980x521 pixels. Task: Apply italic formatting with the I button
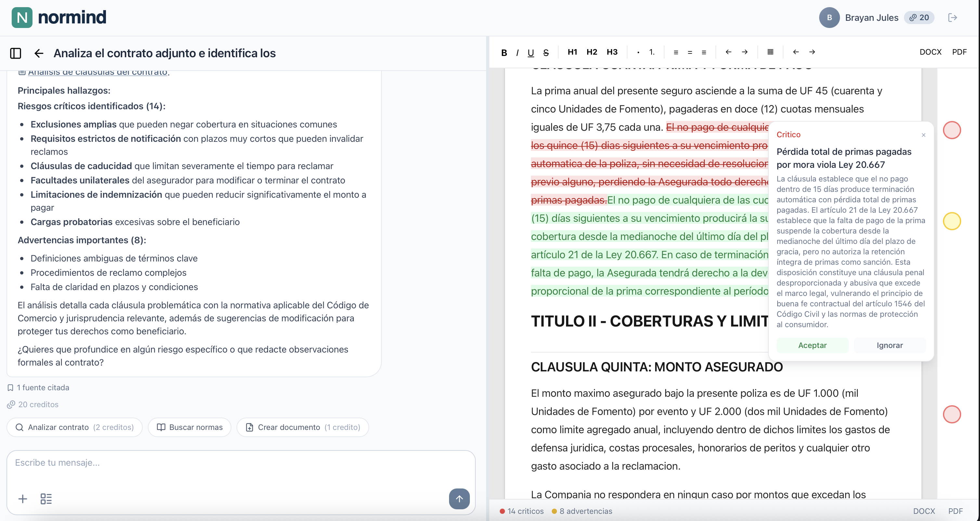pos(517,52)
